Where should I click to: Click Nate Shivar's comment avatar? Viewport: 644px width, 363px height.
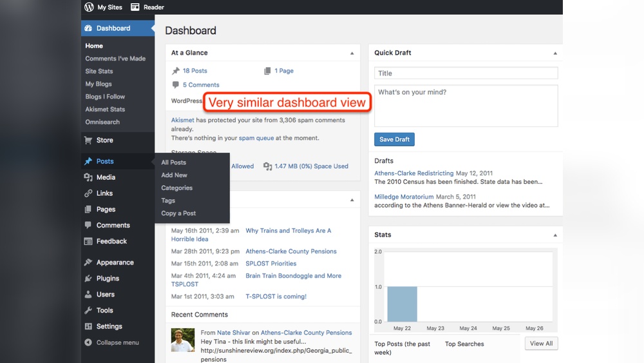[x=183, y=340]
